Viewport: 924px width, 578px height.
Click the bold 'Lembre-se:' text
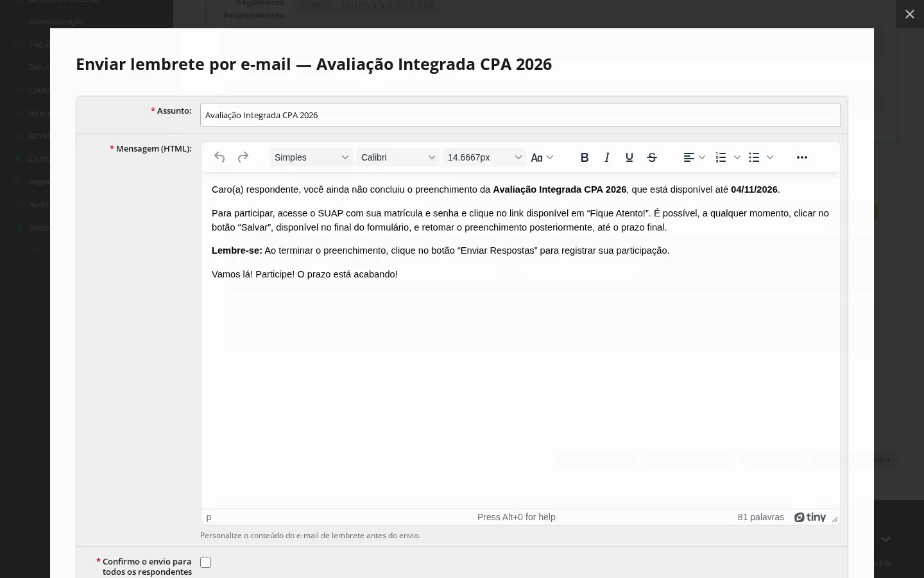click(x=237, y=250)
